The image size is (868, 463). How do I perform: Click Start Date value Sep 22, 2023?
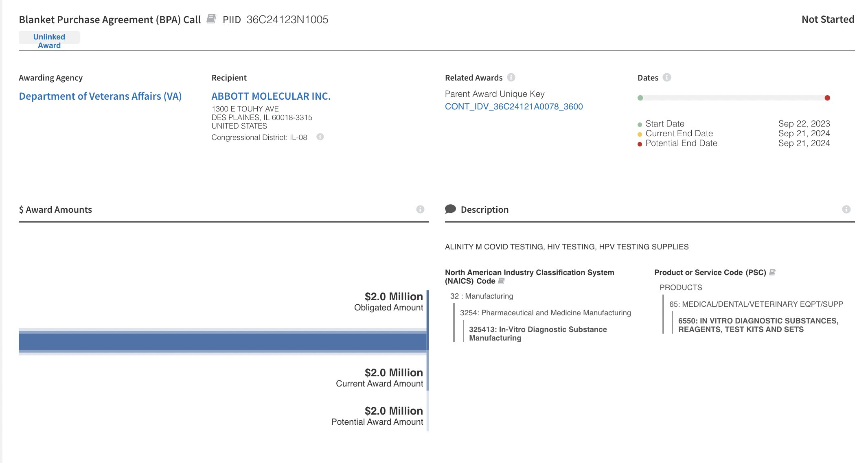tap(804, 123)
